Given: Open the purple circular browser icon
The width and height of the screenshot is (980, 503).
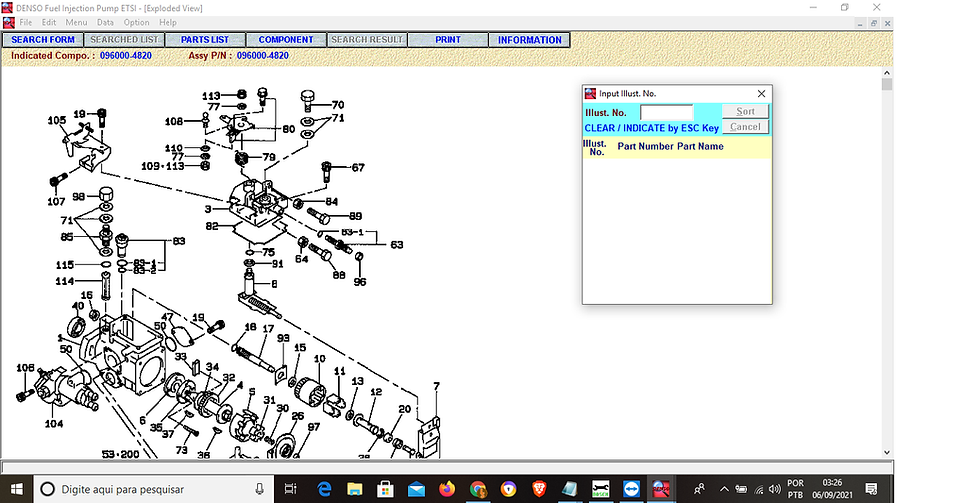Looking at the screenshot, I should coord(508,489).
